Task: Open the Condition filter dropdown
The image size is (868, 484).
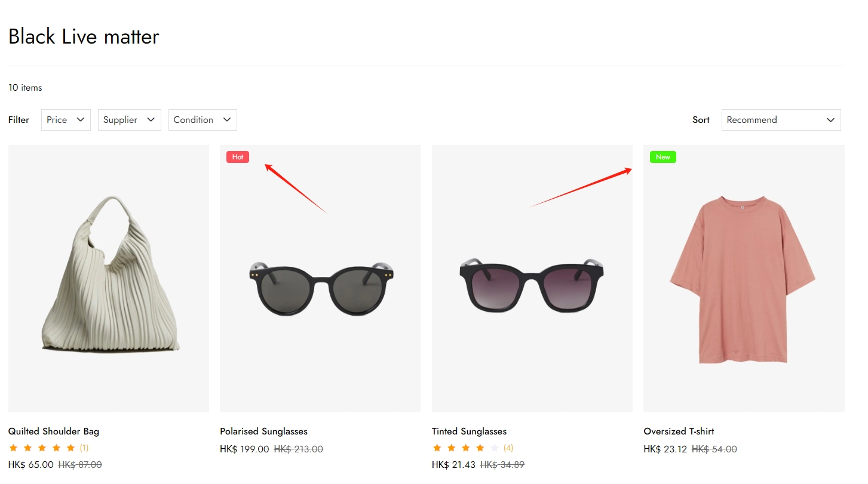Action: 202,120
